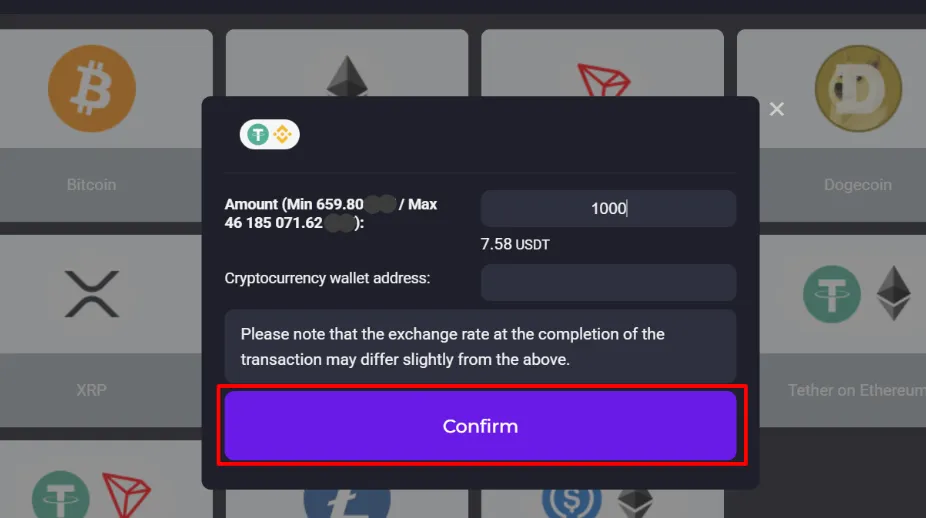Pick the red Tron logo card
The image size is (926, 518).
(603, 78)
